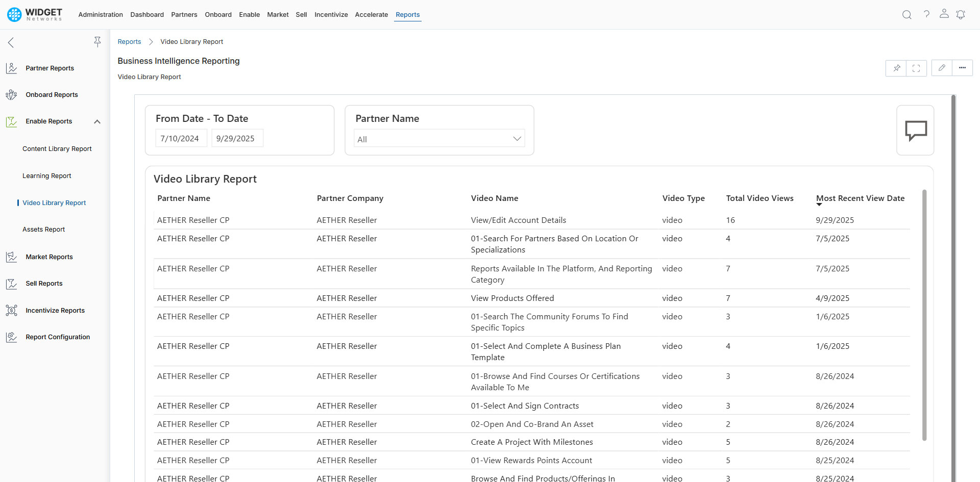Click the From Date field 7/10/2024

click(x=181, y=139)
